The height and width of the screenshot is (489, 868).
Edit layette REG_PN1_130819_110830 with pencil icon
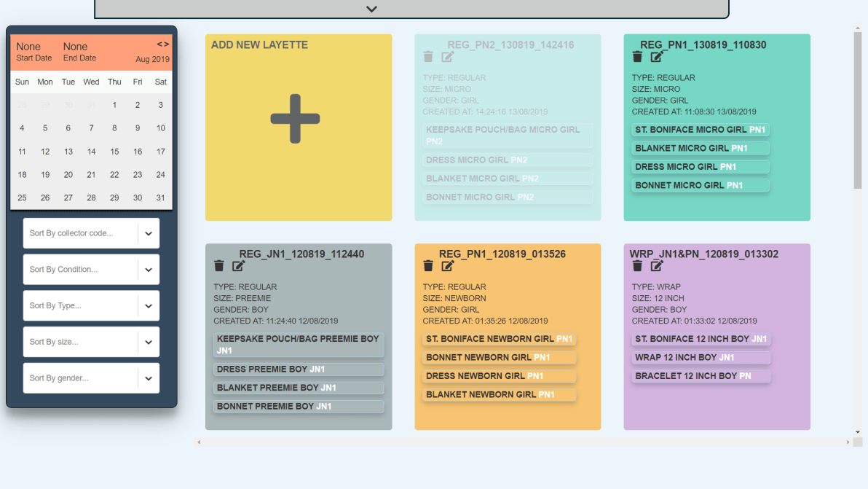pos(657,57)
